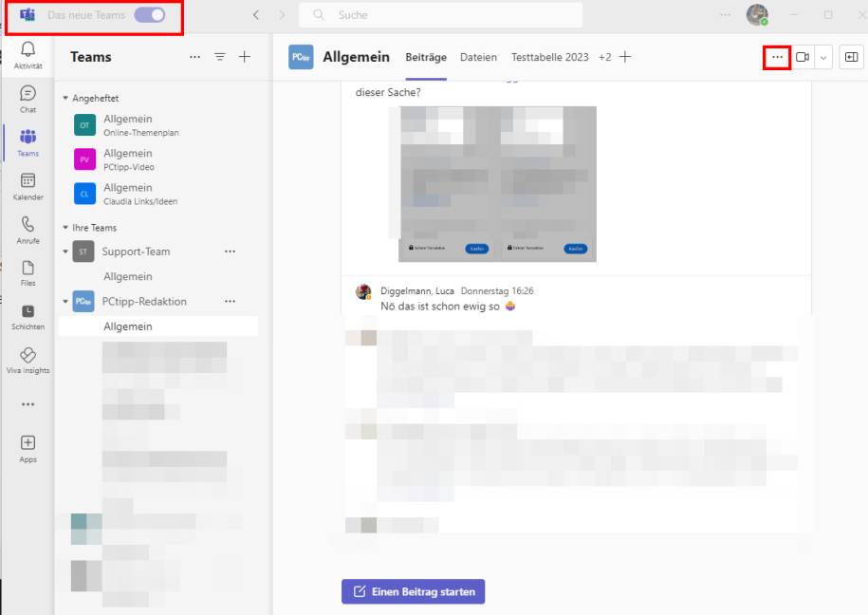Show more options for Support-Team
This screenshot has height=615, width=868.
[229, 251]
